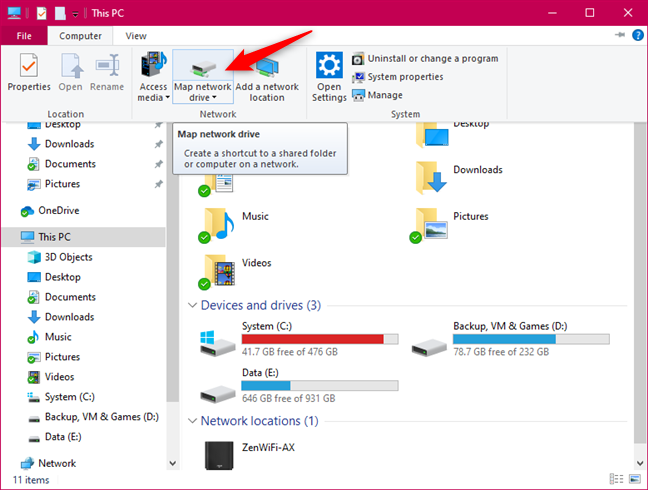Open OneDrive in navigation pane
This screenshot has height=490, width=648.
coord(59,211)
